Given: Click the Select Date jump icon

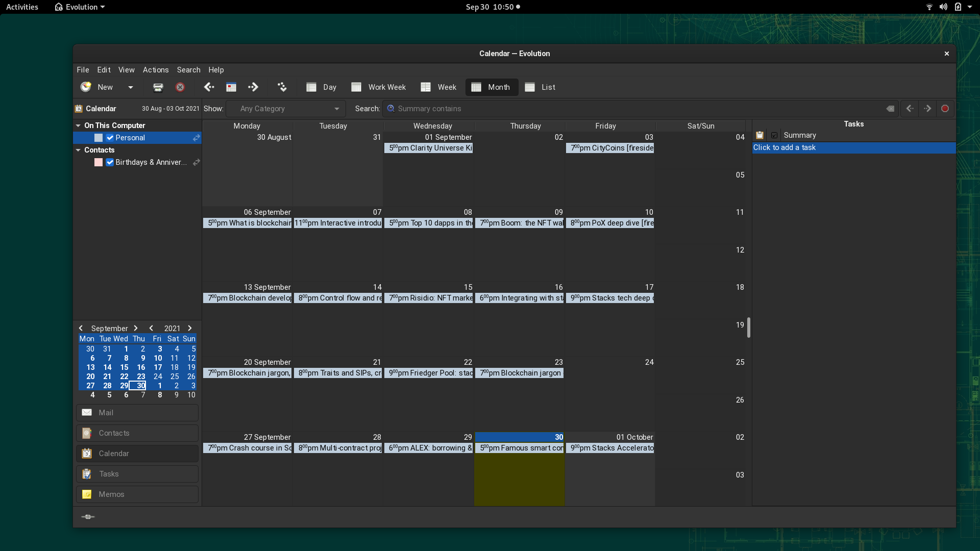Looking at the screenshot, I should [282, 87].
